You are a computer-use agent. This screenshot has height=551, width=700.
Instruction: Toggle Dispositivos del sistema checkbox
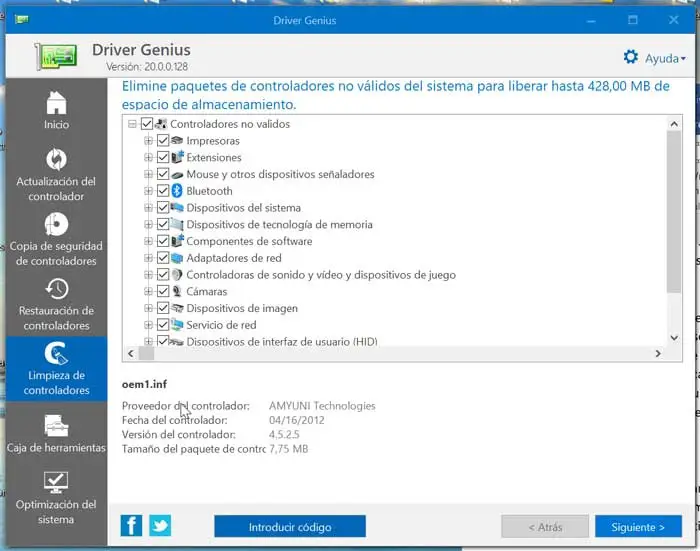[163, 208]
